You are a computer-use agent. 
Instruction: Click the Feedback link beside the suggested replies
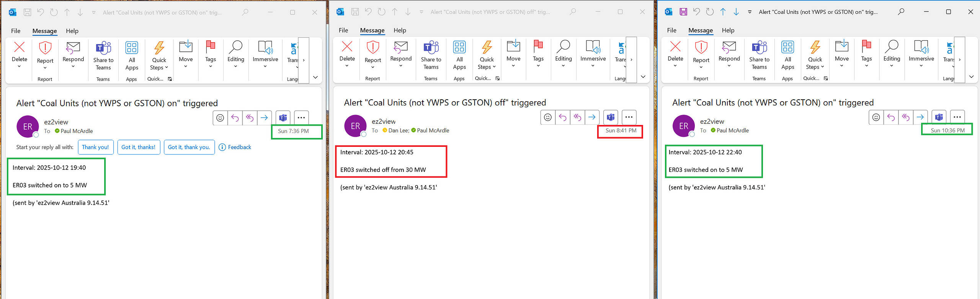pos(235,147)
